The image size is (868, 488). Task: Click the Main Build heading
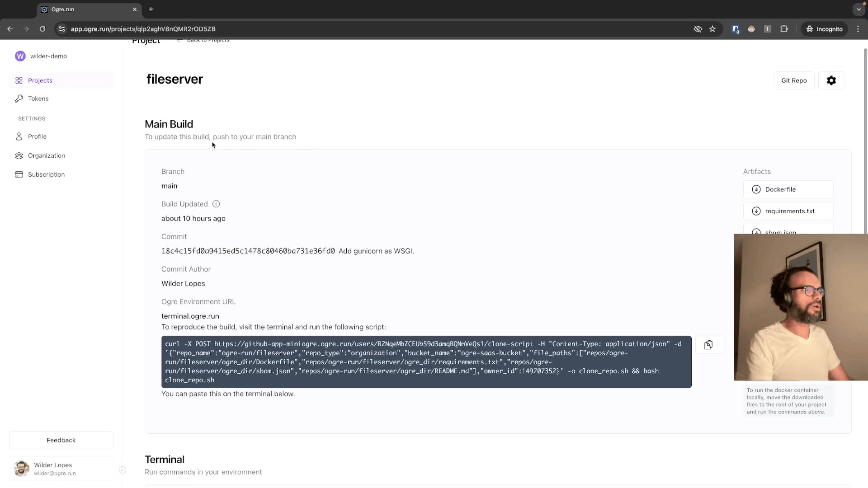169,124
